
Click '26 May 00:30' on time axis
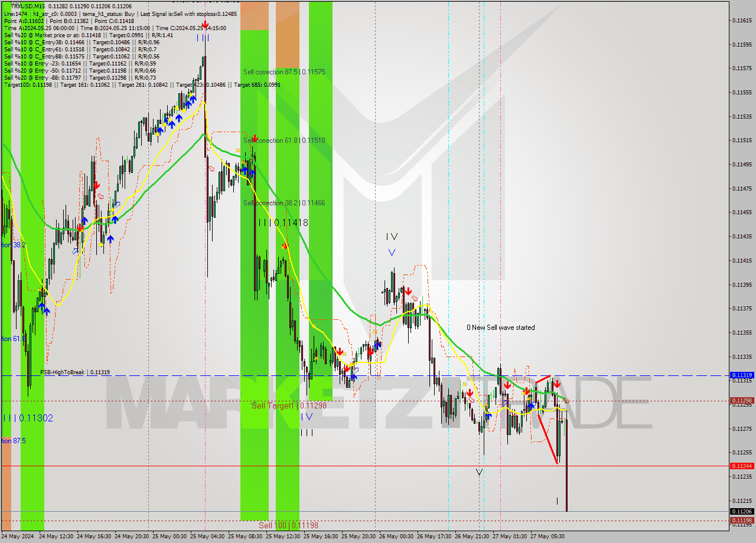pyautogui.click(x=396, y=537)
